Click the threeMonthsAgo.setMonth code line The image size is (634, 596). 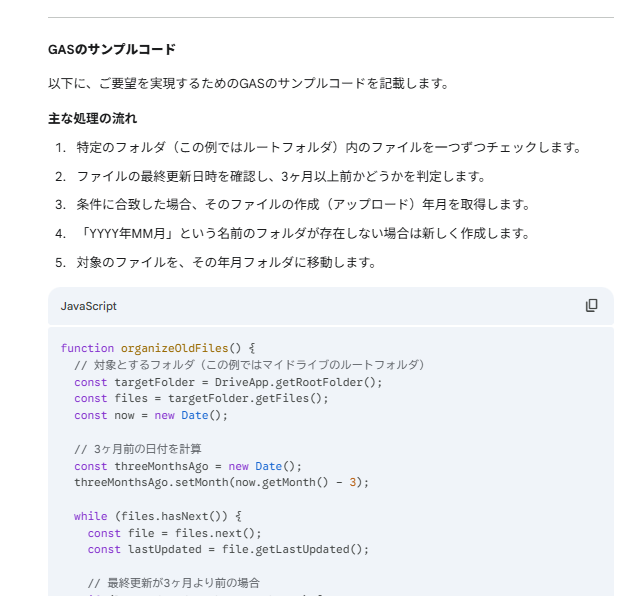click(221, 482)
